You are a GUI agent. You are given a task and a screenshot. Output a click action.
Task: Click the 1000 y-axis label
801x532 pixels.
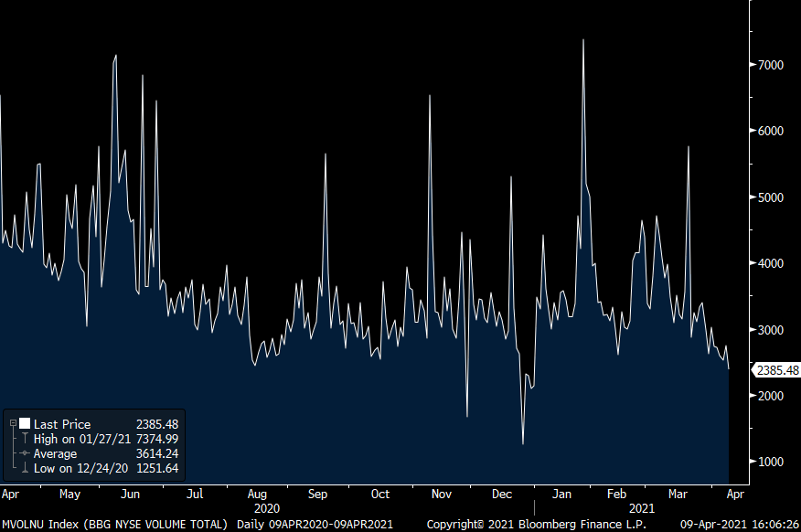tap(771, 462)
